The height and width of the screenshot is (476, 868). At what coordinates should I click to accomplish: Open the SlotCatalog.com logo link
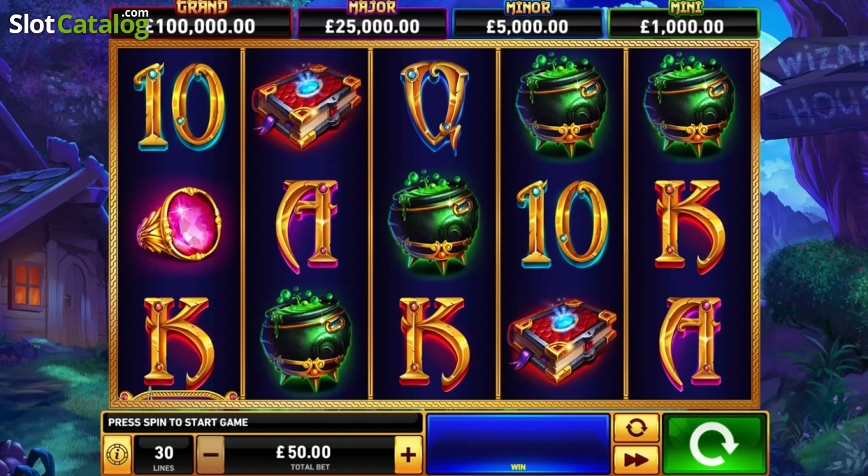80,24
